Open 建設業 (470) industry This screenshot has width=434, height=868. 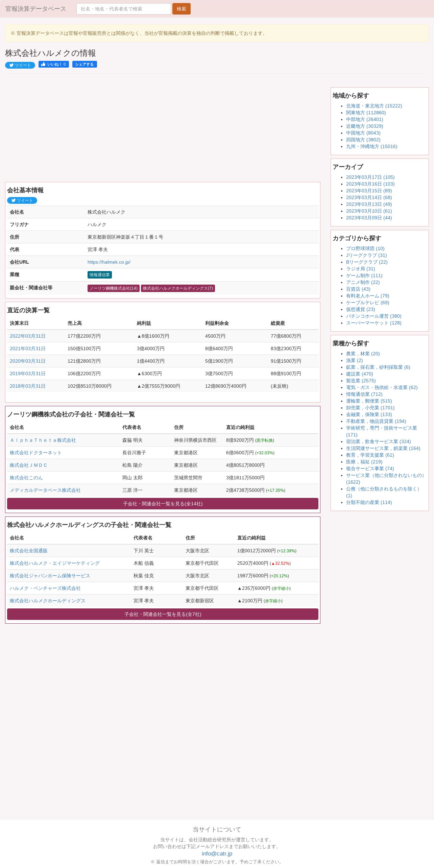(x=359, y=374)
